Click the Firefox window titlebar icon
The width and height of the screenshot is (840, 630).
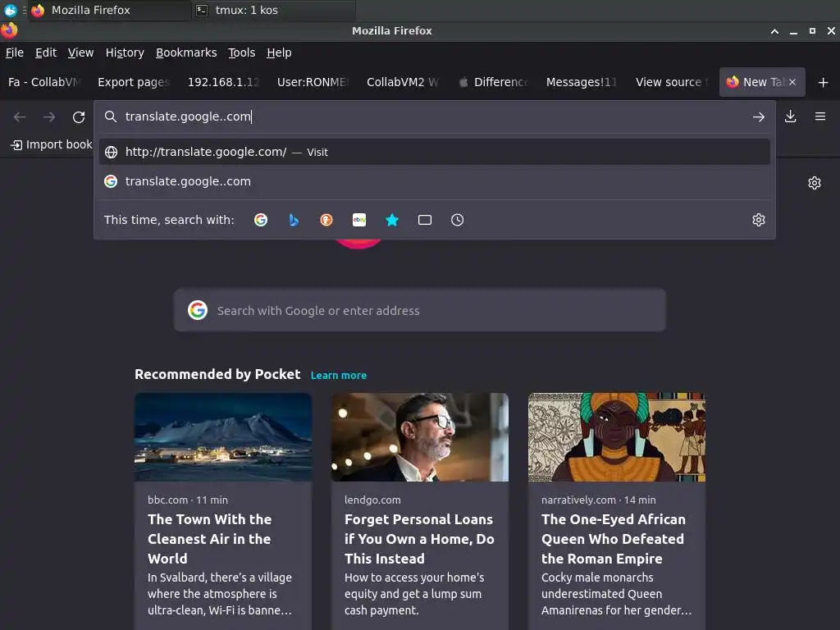pyautogui.click(x=9, y=30)
